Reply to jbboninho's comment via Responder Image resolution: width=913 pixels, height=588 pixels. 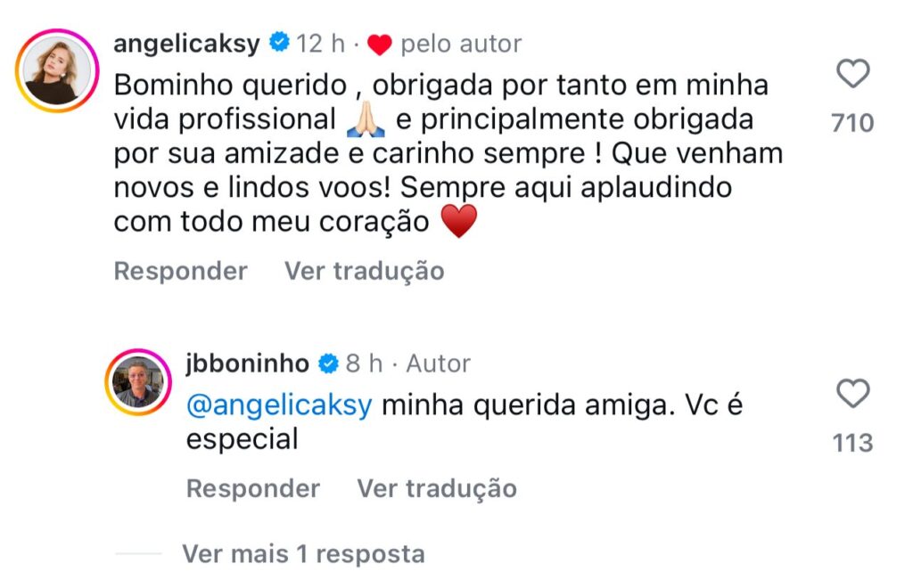pyautogui.click(x=252, y=488)
